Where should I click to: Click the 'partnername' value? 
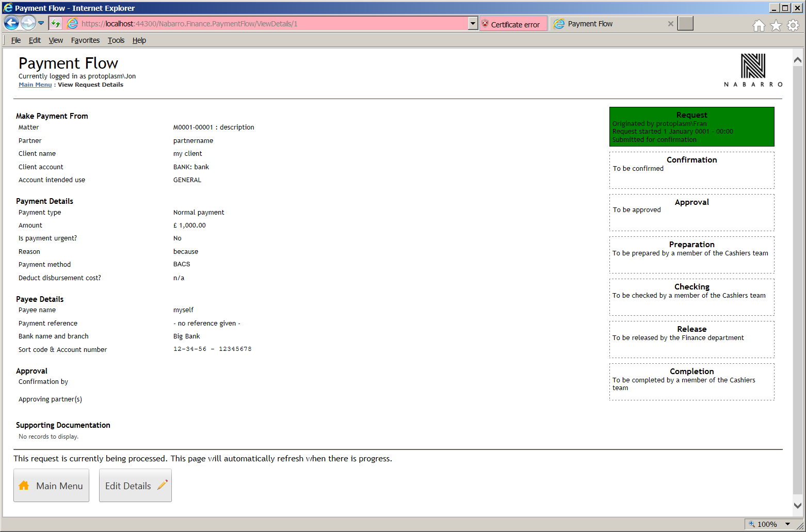pyautogui.click(x=193, y=141)
